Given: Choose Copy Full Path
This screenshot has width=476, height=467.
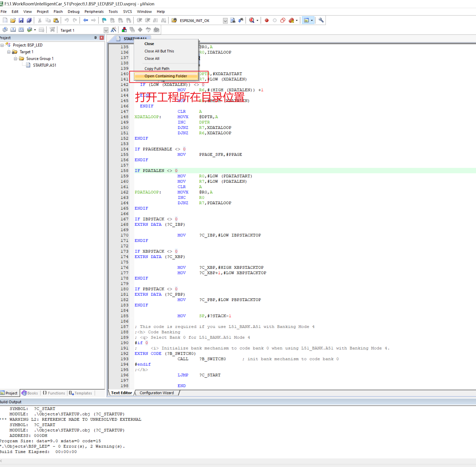Looking at the screenshot, I should (166, 68).
